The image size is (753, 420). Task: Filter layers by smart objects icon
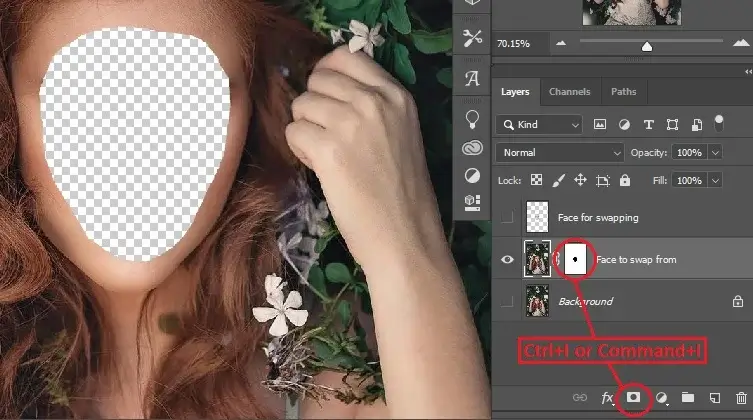696,125
